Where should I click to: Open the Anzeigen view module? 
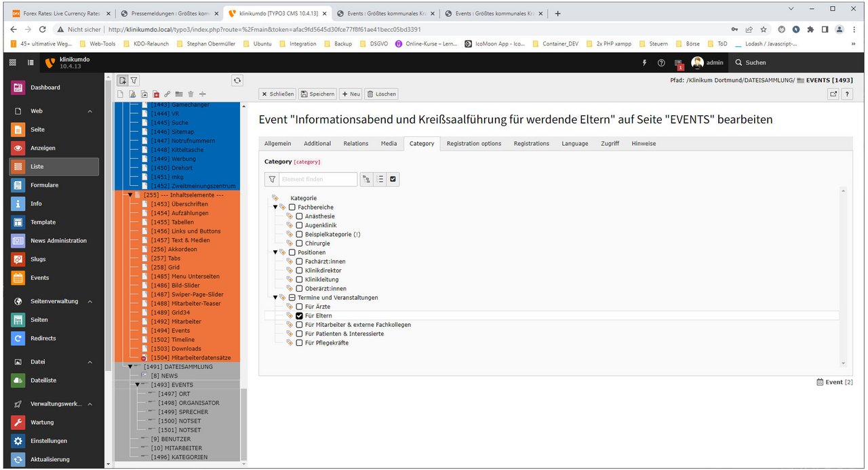tap(54, 148)
